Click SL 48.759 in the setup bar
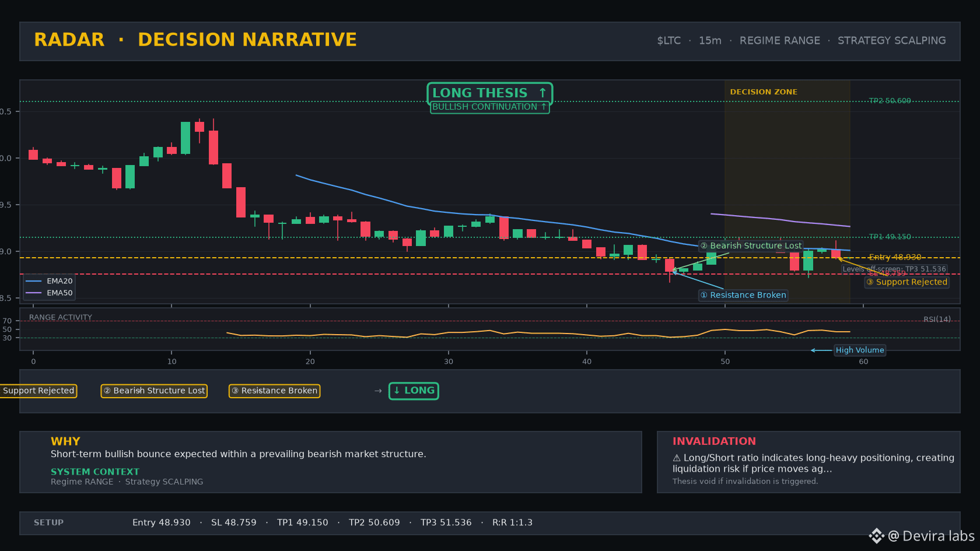Viewport: 980px width, 551px height. coord(234,523)
